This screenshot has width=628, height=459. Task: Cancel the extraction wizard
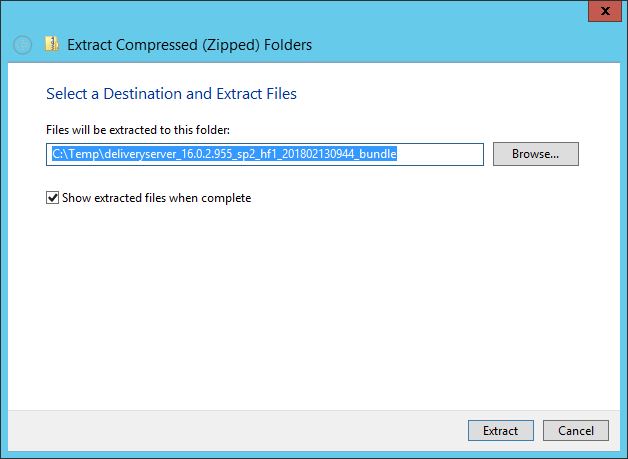click(x=576, y=431)
